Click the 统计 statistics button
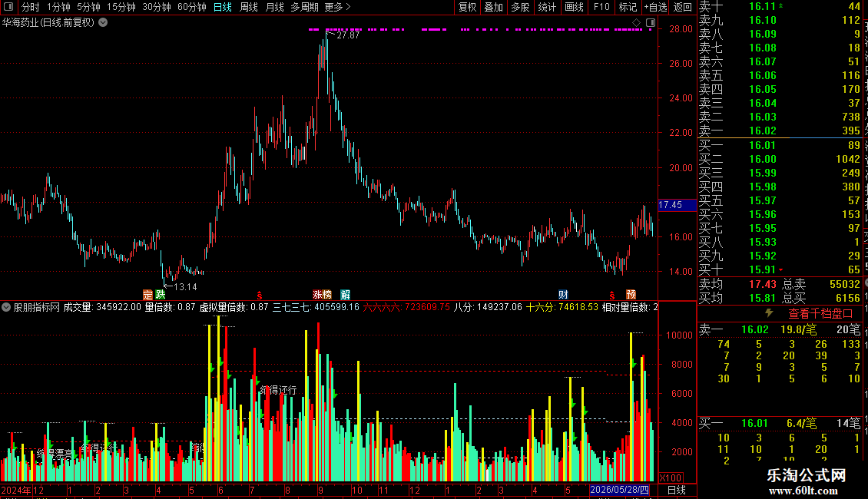This screenshot has height=499, width=868. click(547, 7)
